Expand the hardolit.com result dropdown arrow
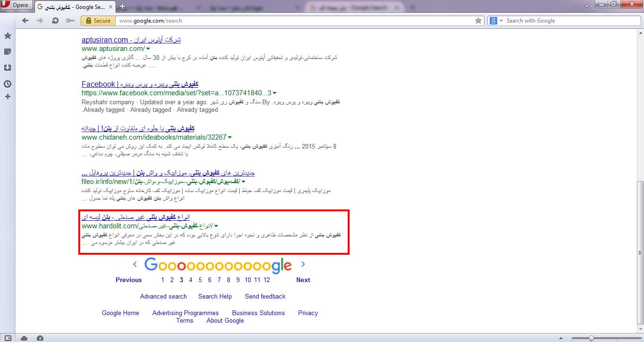The image size is (644, 342). coord(216,226)
